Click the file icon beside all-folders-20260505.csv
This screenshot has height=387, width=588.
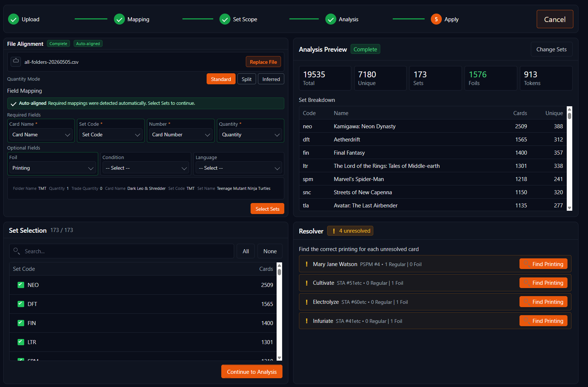[16, 61]
